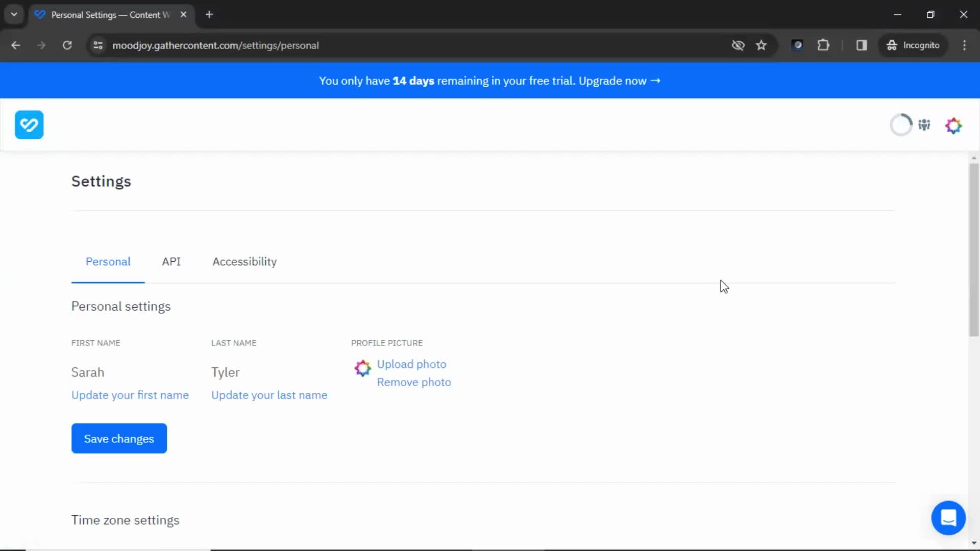This screenshot has width=980, height=551.
Task: Click the Settings page heading
Action: tap(101, 182)
